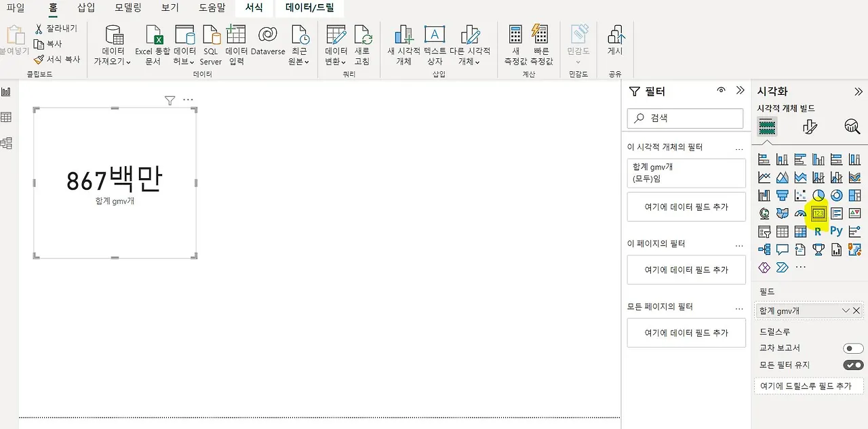Choose the donut chart visual
Screen dimensions: 868x429
coord(836,195)
